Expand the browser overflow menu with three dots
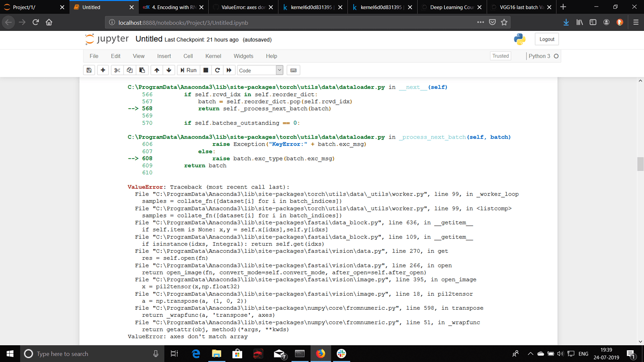 [x=480, y=22]
